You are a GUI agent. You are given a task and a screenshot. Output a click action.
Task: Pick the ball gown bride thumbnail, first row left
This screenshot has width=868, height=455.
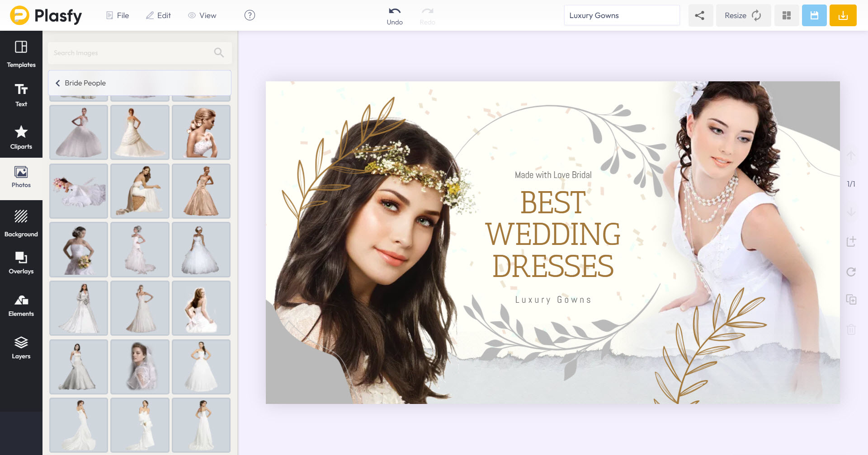pos(79,132)
